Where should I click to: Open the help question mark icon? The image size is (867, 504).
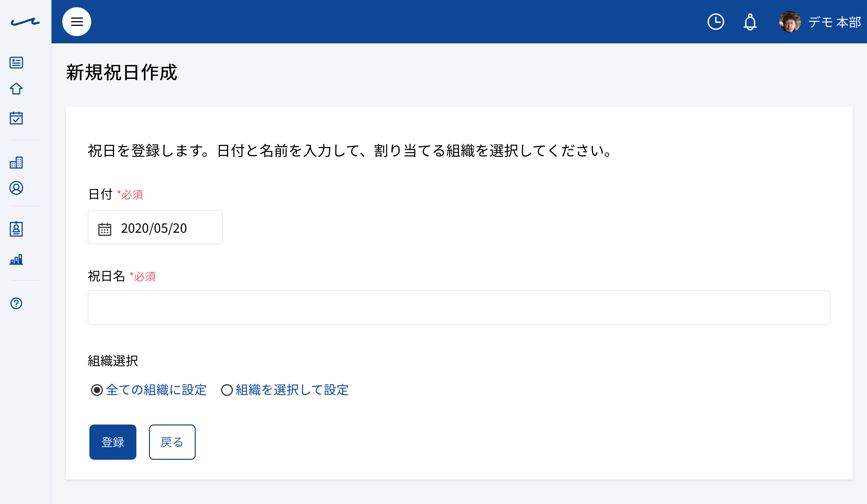point(16,303)
